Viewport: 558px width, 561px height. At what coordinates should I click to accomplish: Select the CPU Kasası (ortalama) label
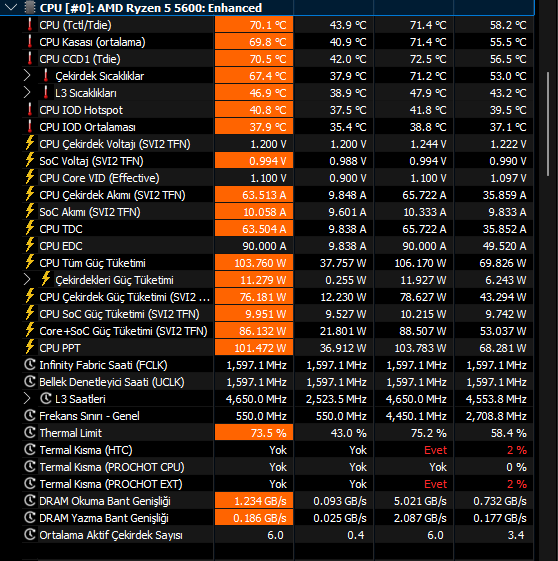point(92,42)
